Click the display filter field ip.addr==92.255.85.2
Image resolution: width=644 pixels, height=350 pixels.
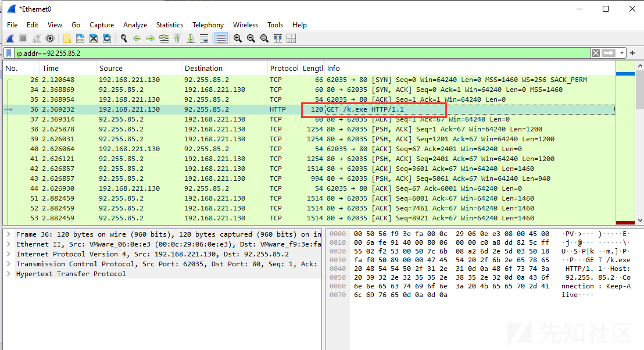tap(302, 53)
